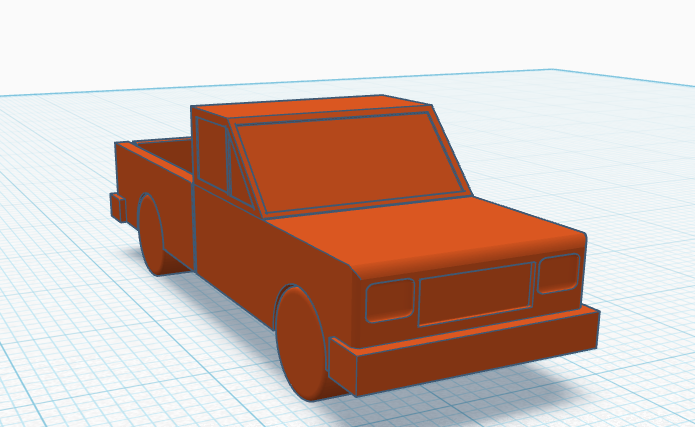Select the front grille rectangle
This screenshot has height=427, width=695.
click(475, 294)
